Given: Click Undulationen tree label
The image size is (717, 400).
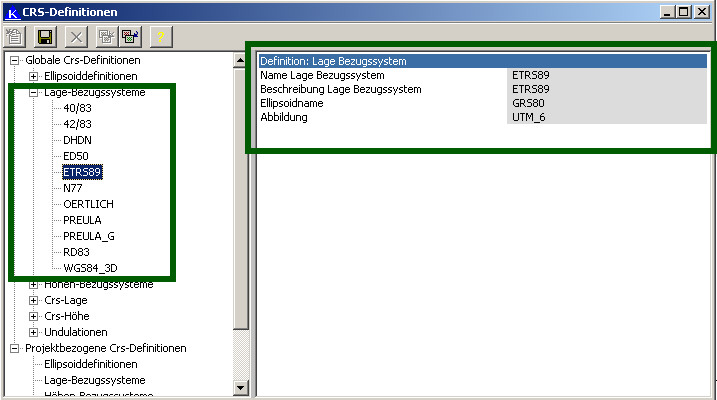Looking at the screenshot, I should pos(76,332).
